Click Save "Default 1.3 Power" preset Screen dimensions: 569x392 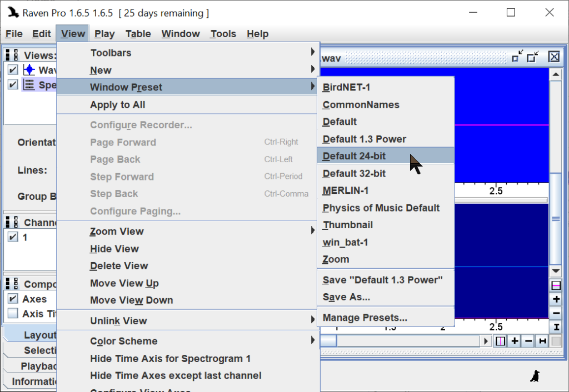tap(386, 280)
